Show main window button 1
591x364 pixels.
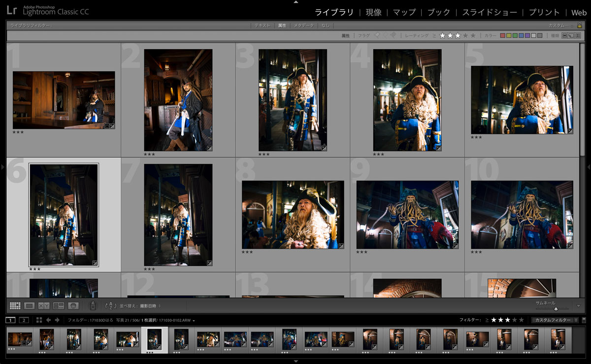pos(11,320)
